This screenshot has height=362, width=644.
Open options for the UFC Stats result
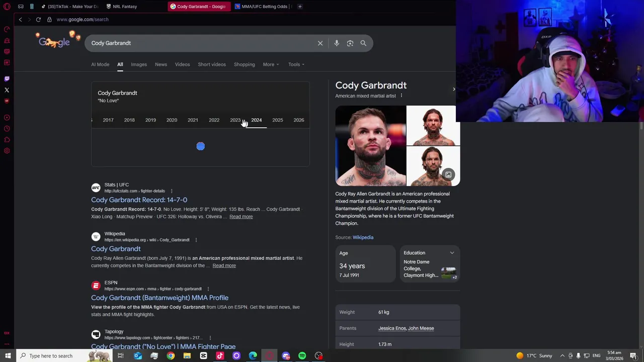click(x=171, y=191)
